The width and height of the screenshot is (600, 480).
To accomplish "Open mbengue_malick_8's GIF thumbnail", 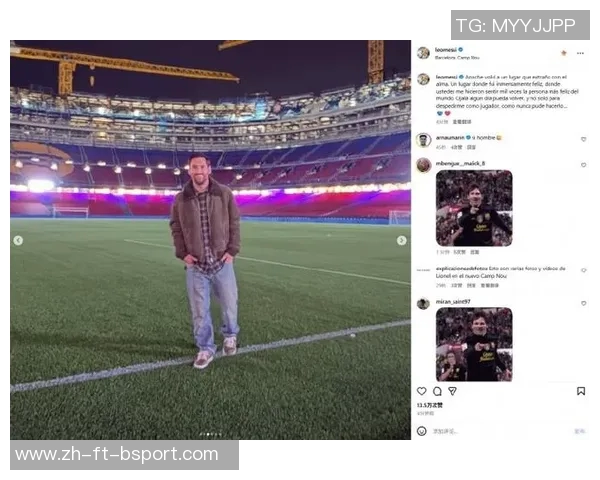I will (x=474, y=208).
